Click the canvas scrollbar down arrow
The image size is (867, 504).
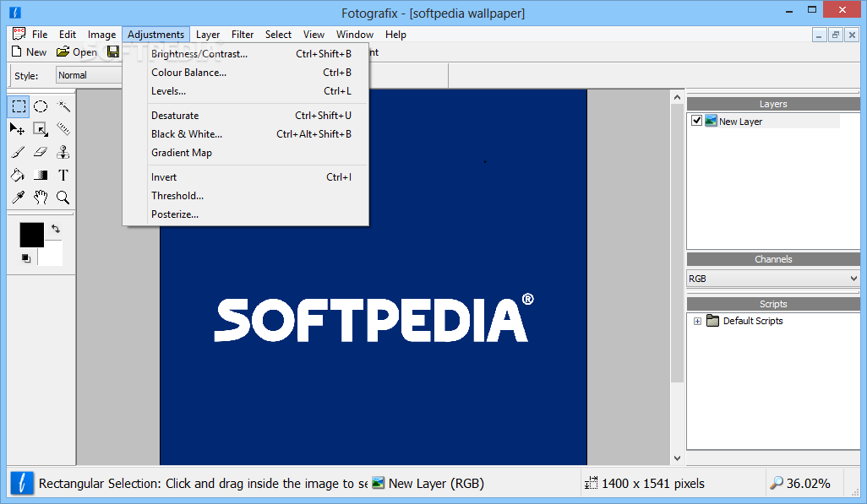(x=678, y=458)
